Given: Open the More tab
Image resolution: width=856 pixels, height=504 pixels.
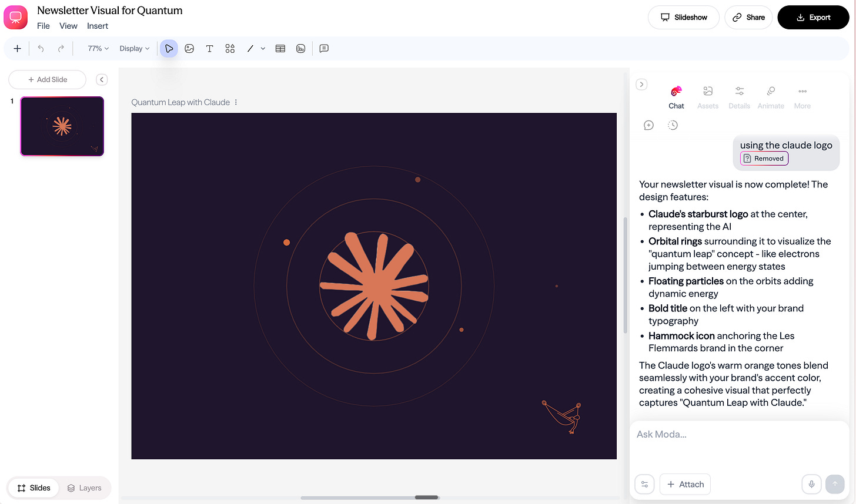Looking at the screenshot, I should pos(802,98).
